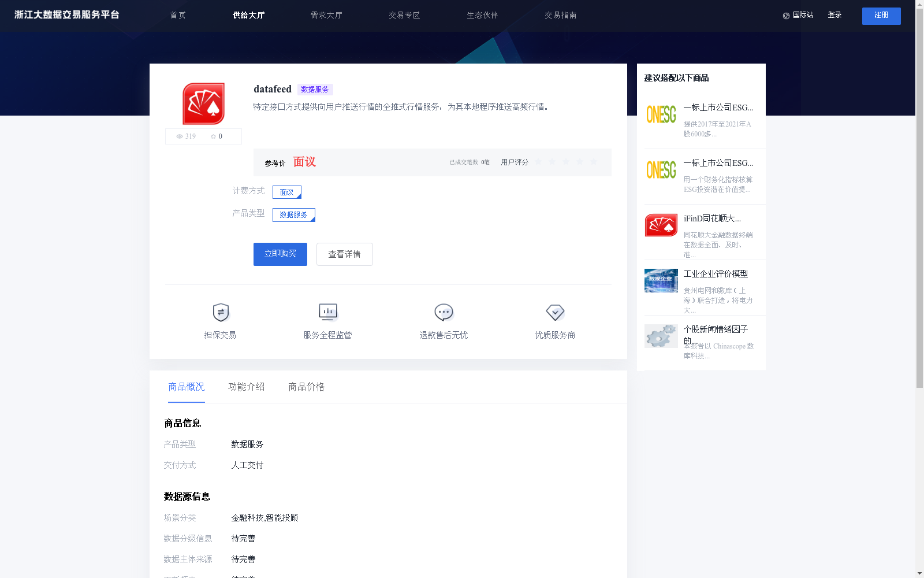Click the 退款售后无忧 chat bubble icon
The image size is (924, 578).
(444, 312)
